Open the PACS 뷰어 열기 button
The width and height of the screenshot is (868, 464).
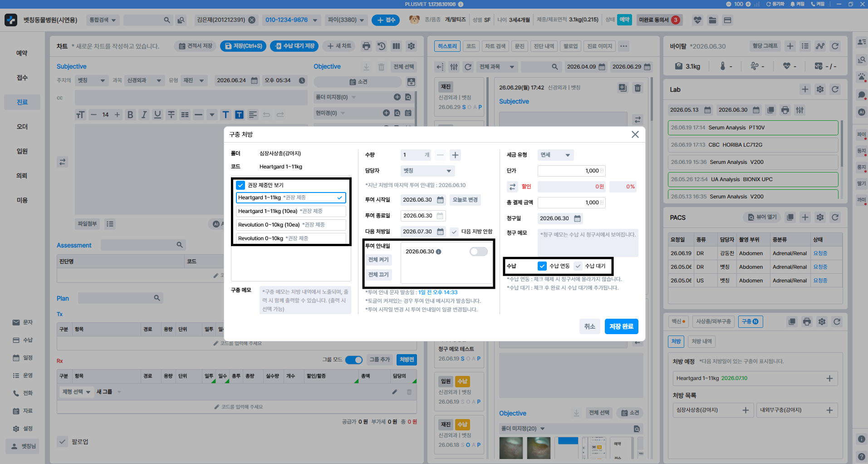point(762,217)
